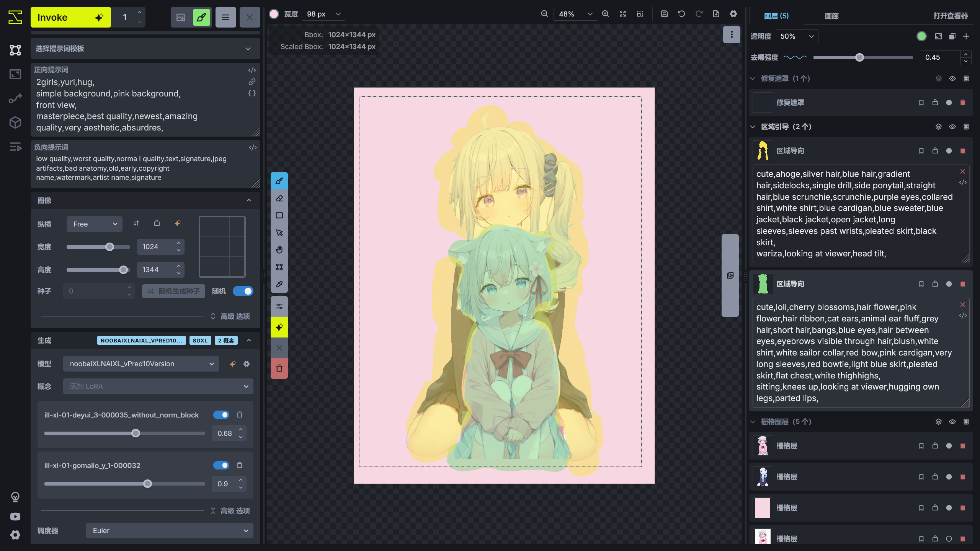Activate the Hand pan tool
The width and height of the screenshot is (980, 551).
279,249
